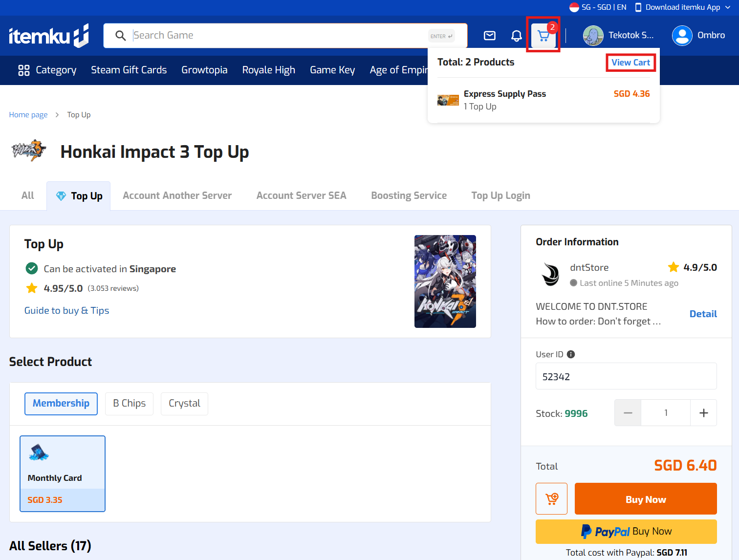Click the shopping cart icon in header
This screenshot has width=739, height=560.
tap(543, 35)
